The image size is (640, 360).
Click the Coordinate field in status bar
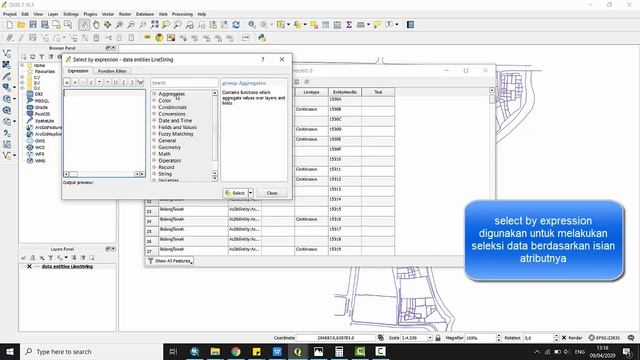pyautogui.click(x=336, y=338)
